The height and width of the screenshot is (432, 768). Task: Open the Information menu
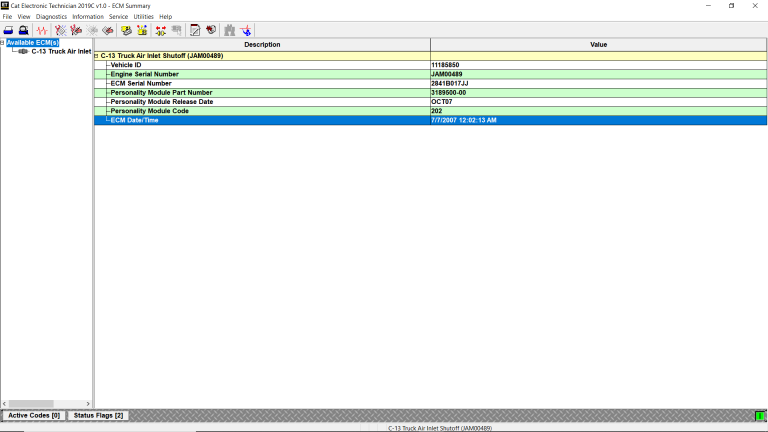click(x=88, y=17)
